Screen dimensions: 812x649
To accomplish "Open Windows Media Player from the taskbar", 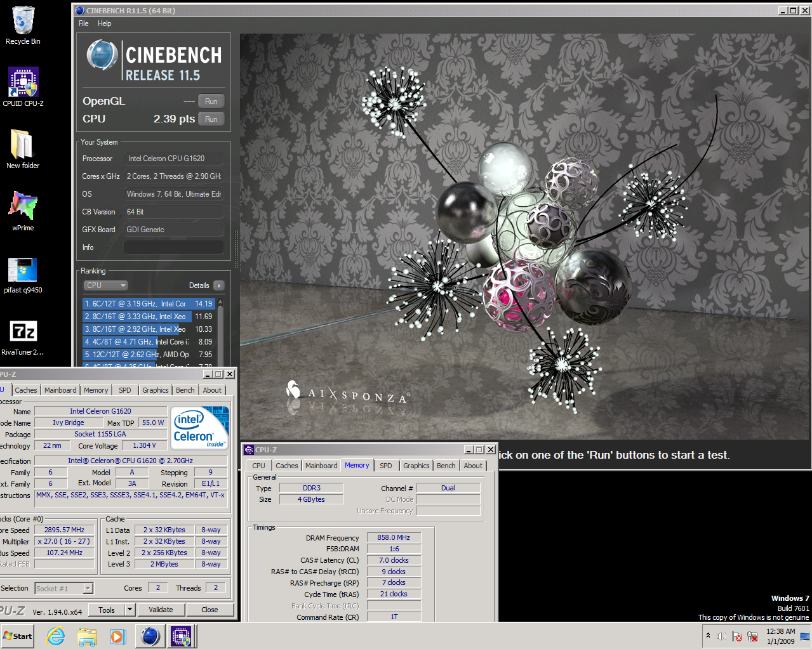I will click(117, 636).
